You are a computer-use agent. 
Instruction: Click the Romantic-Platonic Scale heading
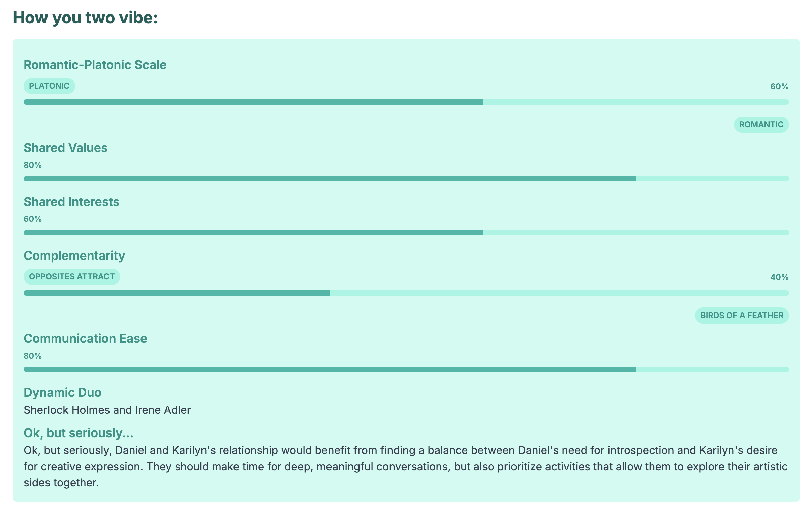(x=95, y=65)
